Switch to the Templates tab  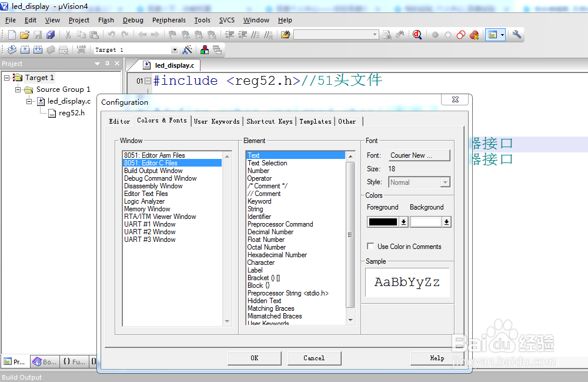(x=315, y=121)
